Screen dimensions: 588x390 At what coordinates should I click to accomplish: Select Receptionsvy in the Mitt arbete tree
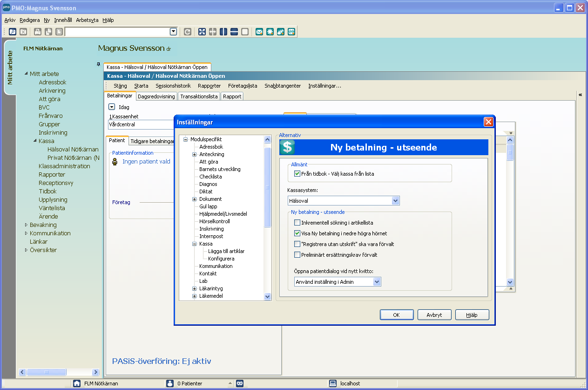[x=56, y=183]
